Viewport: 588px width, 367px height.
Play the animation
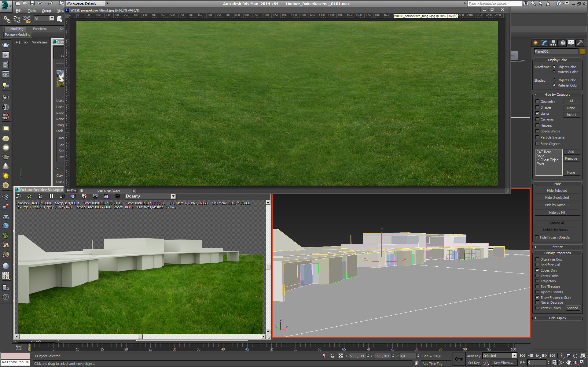tap(538, 356)
